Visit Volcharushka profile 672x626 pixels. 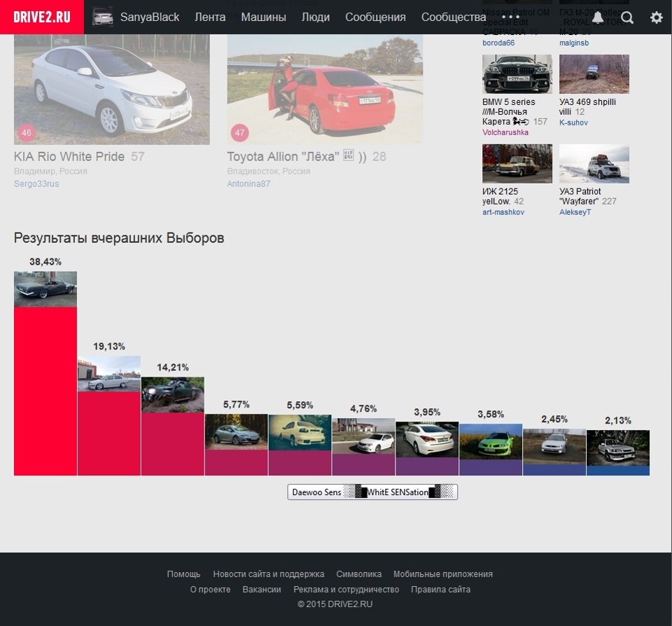[x=505, y=132]
